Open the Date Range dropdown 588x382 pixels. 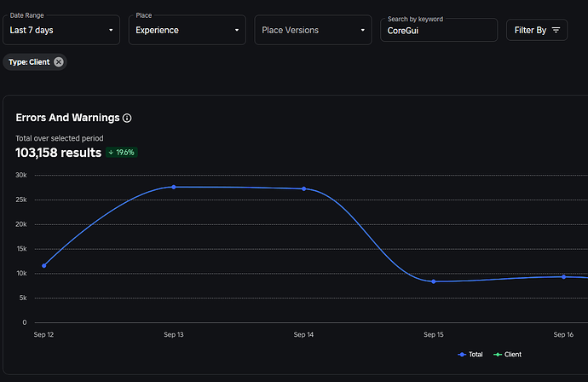click(62, 30)
